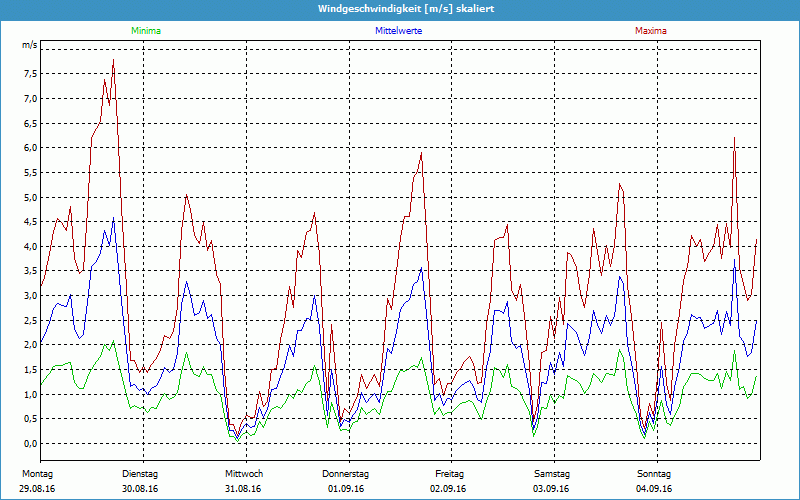800x500 pixels.
Task: Click the Freitag day label
Action: [x=449, y=474]
